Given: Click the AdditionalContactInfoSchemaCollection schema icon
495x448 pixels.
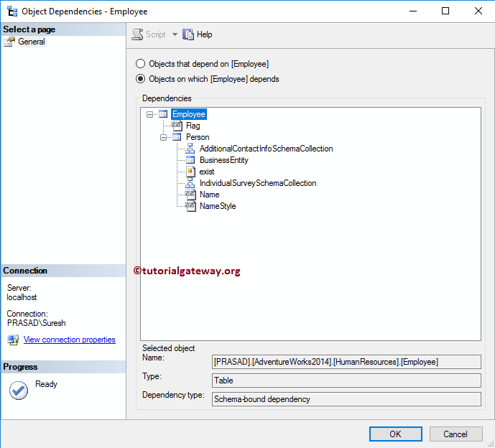Looking at the screenshot, I should click(x=190, y=149).
